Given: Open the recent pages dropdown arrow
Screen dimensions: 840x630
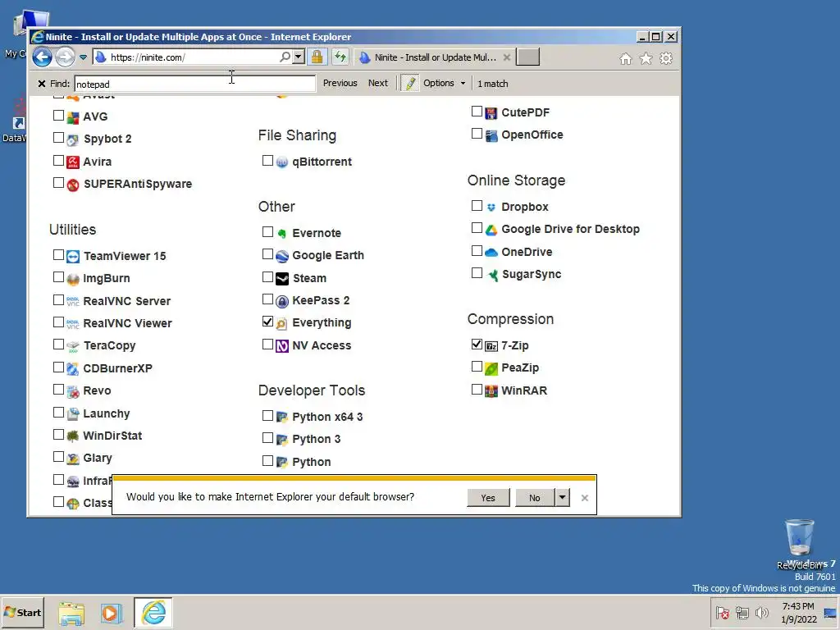Looking at the screenshot, I should pyautogui.click(x=83, y=57).
